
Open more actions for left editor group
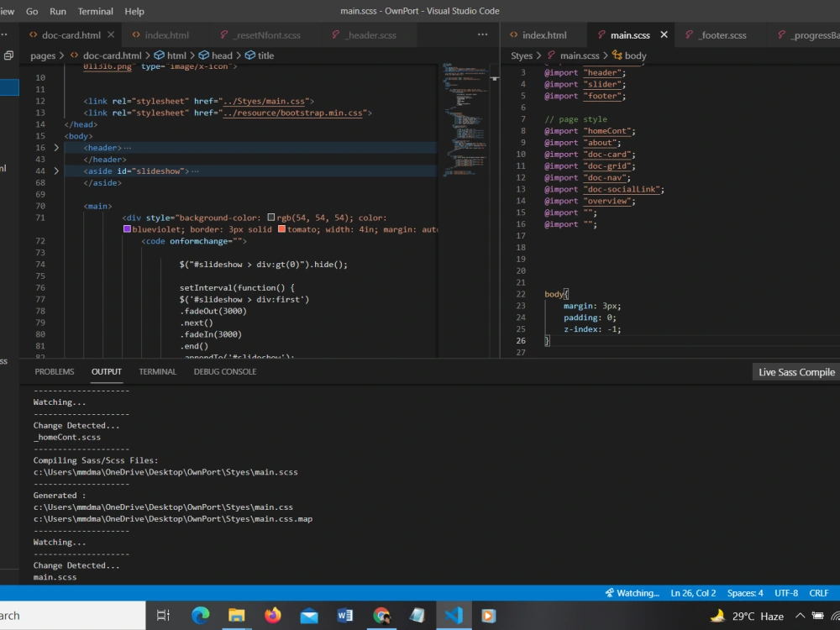tap(483, 34)
